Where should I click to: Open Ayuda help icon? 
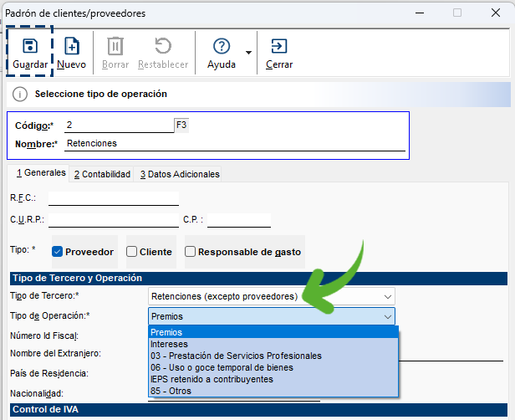click(x=222, y=46)
